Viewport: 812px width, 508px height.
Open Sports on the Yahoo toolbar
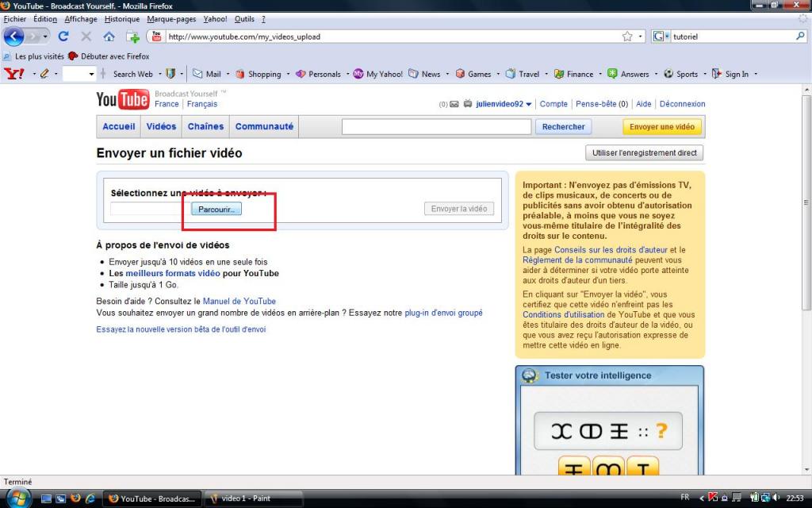[681, 74]
